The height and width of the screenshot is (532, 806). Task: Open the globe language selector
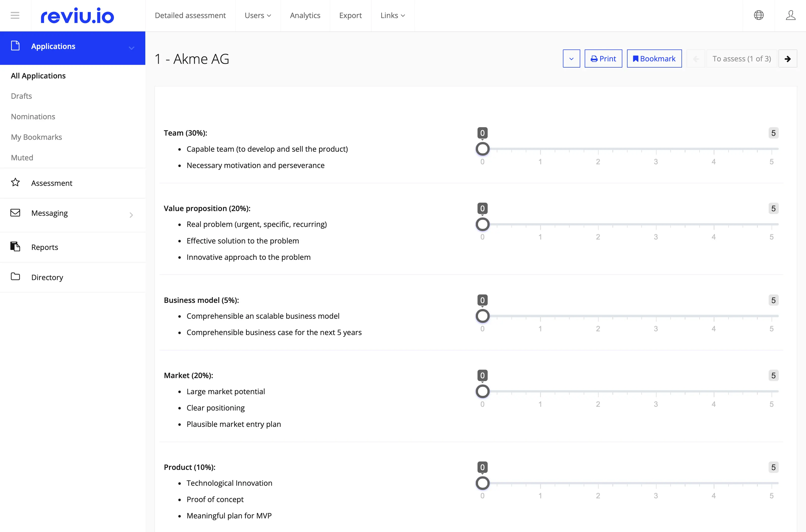[758, 15]
